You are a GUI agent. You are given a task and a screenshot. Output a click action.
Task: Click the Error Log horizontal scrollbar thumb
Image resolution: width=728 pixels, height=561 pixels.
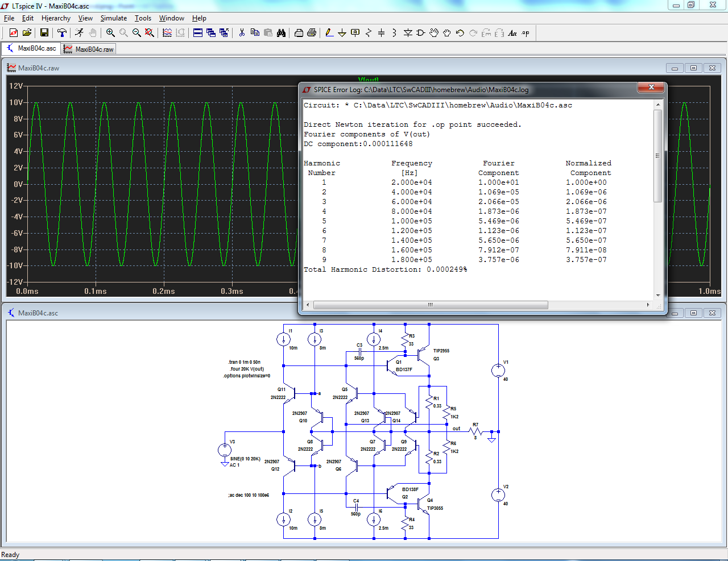(431, 305)
